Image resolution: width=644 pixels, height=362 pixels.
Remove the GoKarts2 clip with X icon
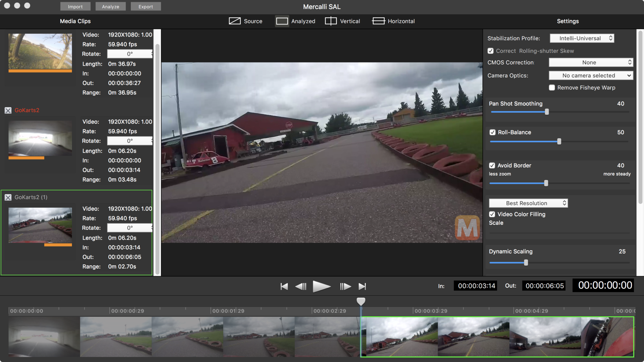click(x=8, y=110)
